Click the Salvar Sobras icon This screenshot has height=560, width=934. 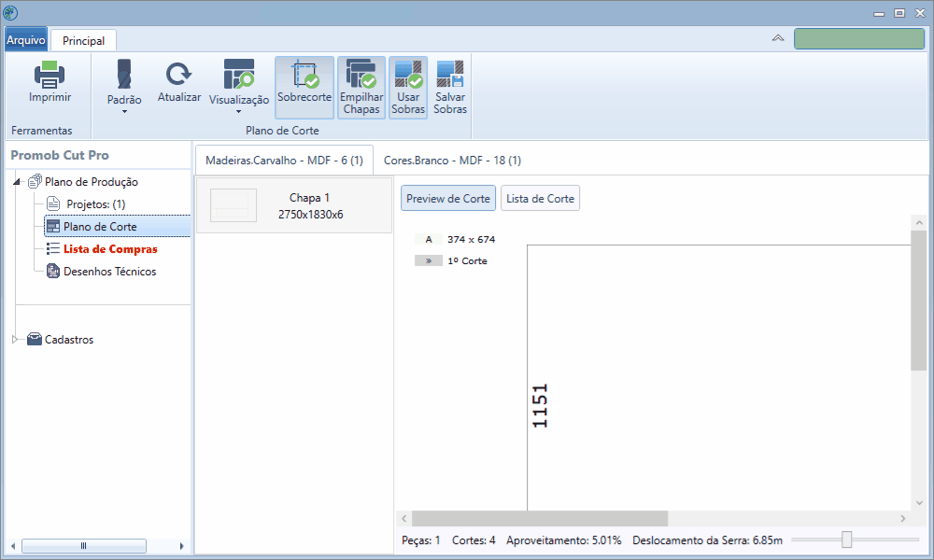[450, 74]
